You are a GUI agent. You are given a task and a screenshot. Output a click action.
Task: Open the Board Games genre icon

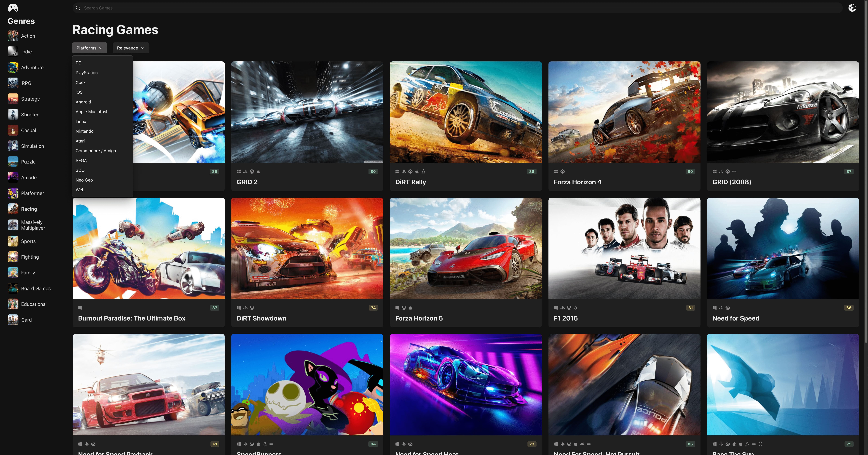click(13, 288)
